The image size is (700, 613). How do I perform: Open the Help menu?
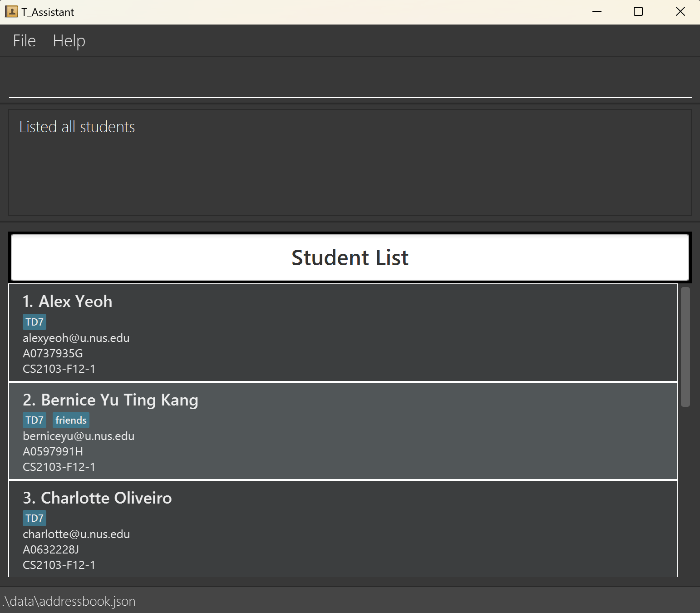click(69, 41)
